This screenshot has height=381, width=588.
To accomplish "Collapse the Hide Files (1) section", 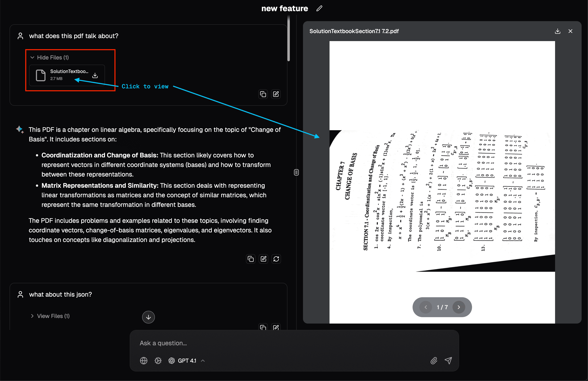I will tap(50, 57).
